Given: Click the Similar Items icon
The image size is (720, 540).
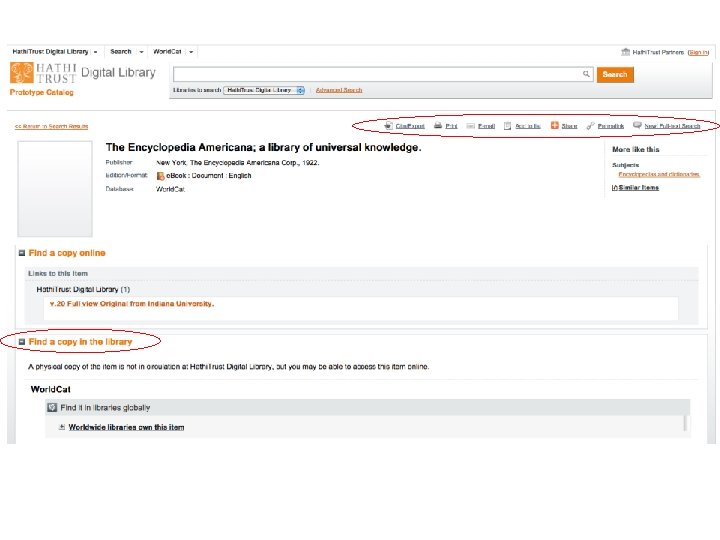Looking at the screenshot, I should pos(615,187).
